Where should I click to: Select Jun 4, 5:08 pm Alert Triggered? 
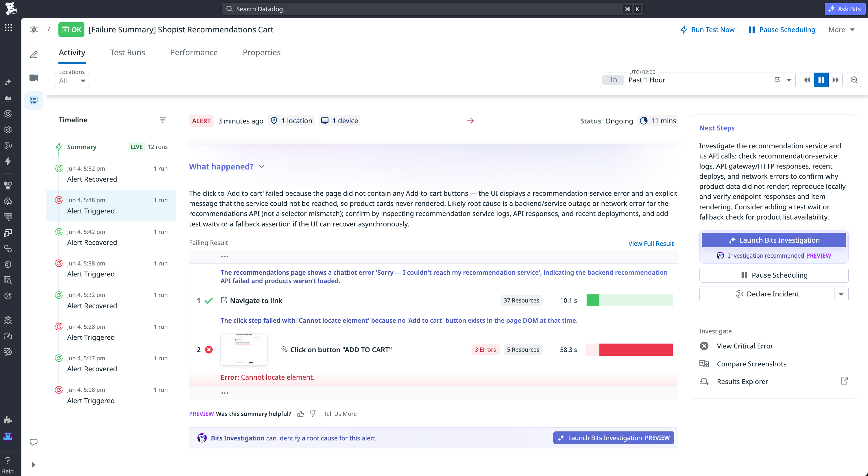click(111, 395)
